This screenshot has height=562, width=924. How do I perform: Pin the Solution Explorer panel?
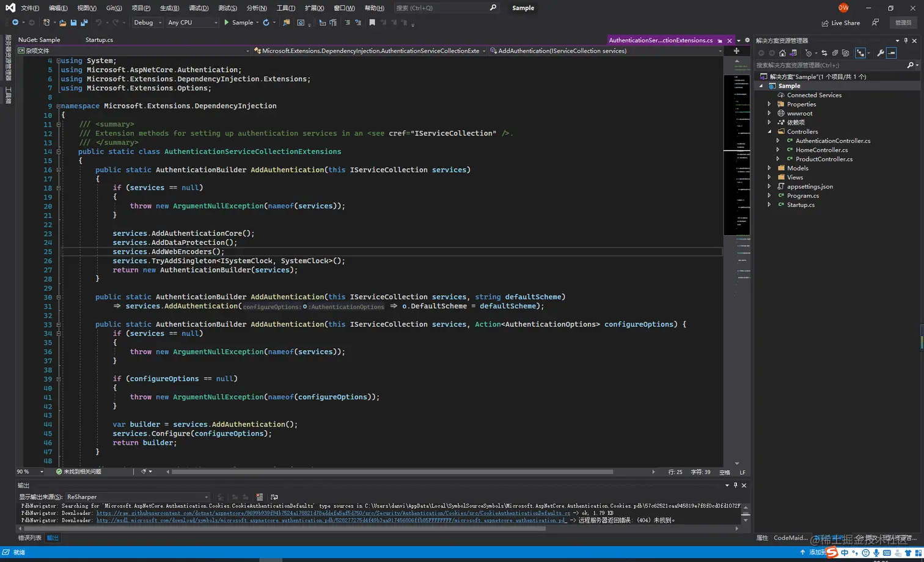[x=906, y=40]
